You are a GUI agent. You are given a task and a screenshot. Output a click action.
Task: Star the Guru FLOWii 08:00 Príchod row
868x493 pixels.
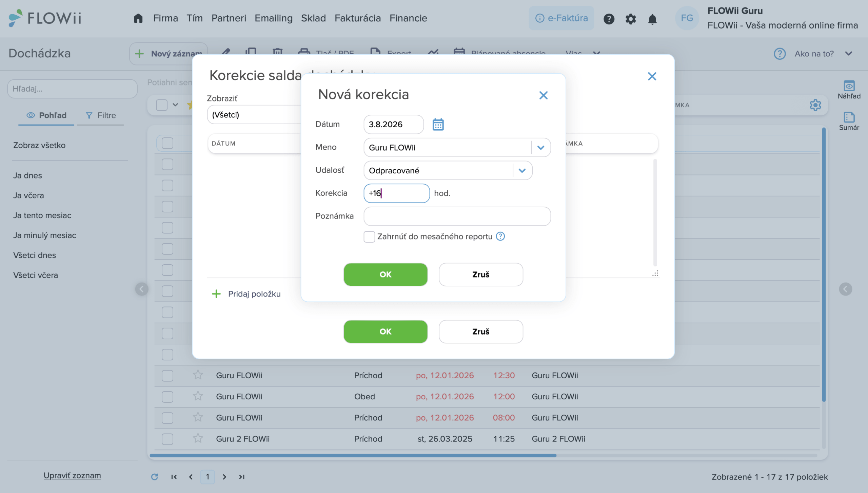click(198, 417)
